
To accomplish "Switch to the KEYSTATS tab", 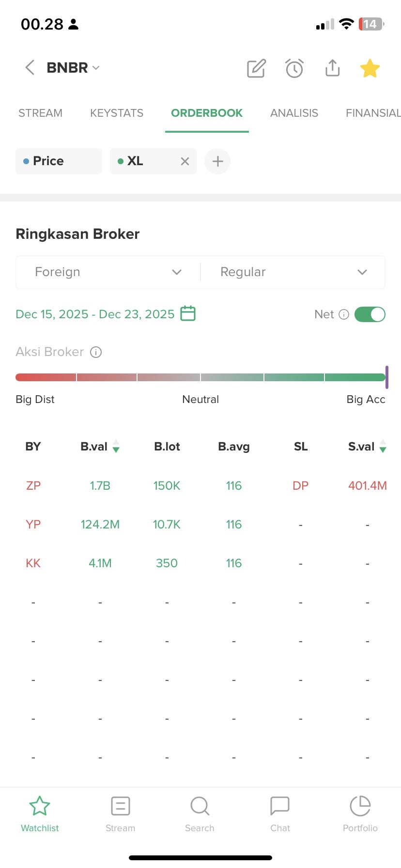I will click(x=117, y=113).
